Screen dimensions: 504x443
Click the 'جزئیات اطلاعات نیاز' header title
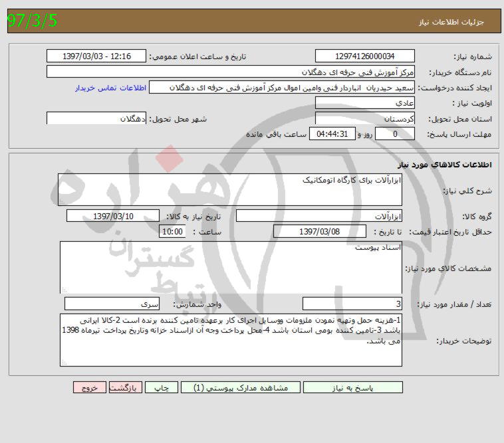point(451,22)
